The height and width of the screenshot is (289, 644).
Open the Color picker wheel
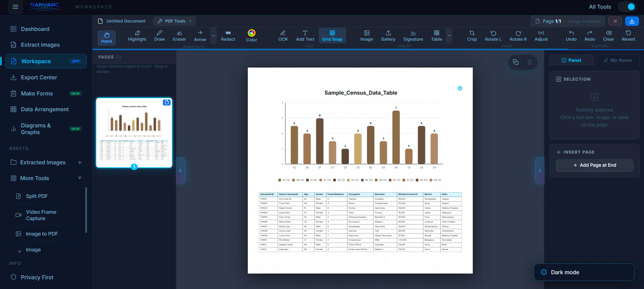pos(251,36)
